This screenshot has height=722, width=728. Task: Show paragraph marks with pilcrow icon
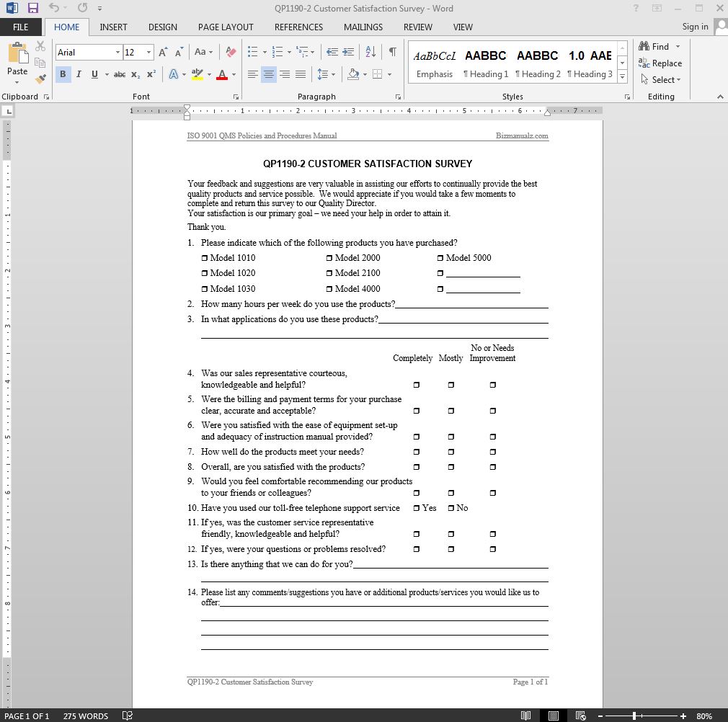(x=392, y=52)
